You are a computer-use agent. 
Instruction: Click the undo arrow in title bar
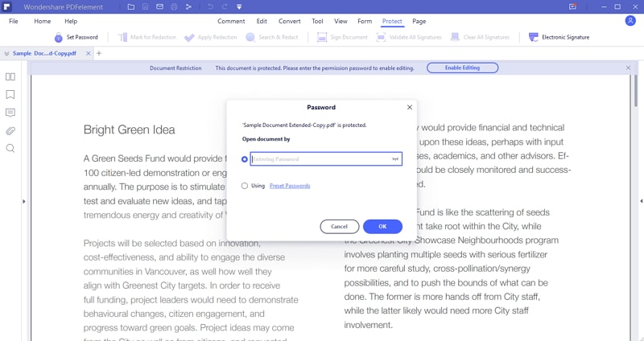tap(211, 7)
